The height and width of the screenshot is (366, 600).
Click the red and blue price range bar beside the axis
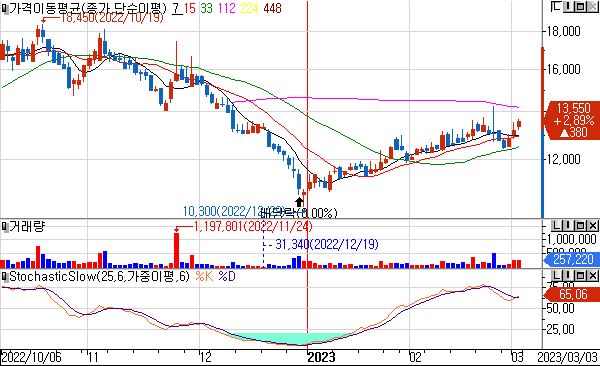[x=542, y=132]
